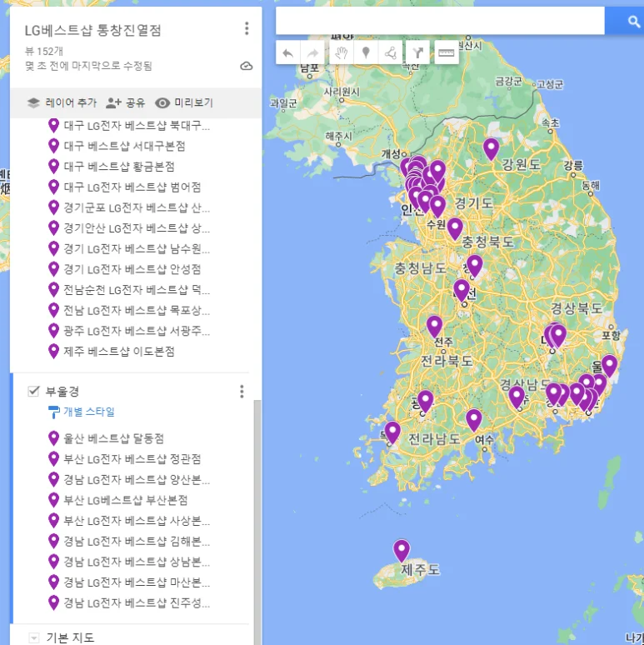This screenshot has height=645, width=644.
Task: Click the 강원도 map pin
Action: 491,148
